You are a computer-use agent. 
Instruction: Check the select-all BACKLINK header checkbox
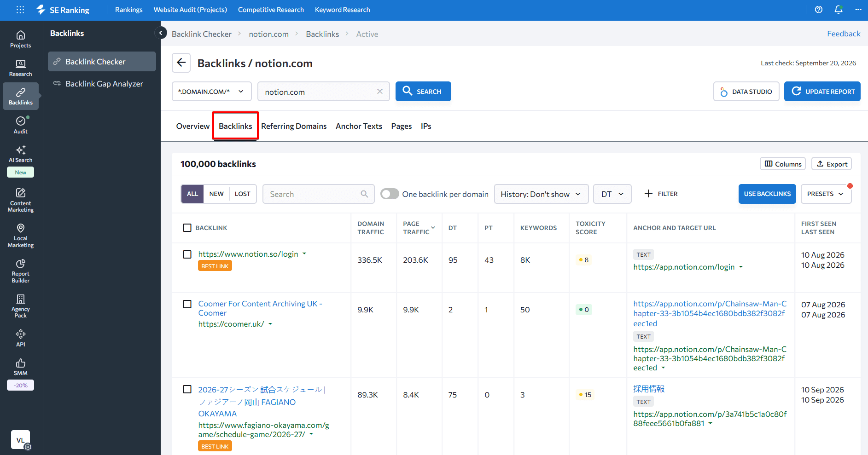coord(187,228)
